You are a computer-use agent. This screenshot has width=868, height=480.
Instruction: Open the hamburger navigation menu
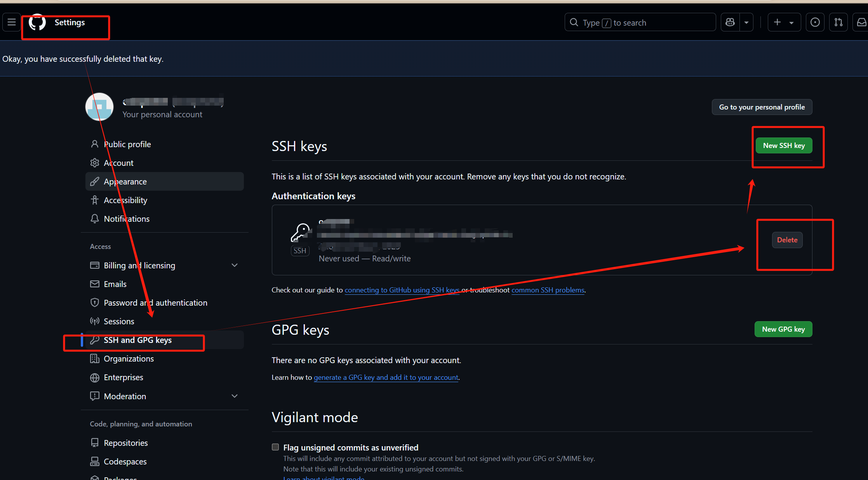point(12,22)
